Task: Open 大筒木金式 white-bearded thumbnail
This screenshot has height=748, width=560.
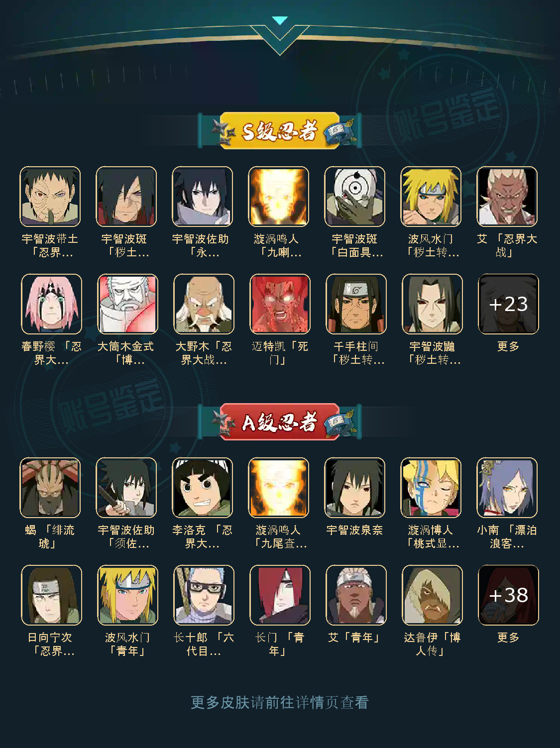Action: coord(127,304)
